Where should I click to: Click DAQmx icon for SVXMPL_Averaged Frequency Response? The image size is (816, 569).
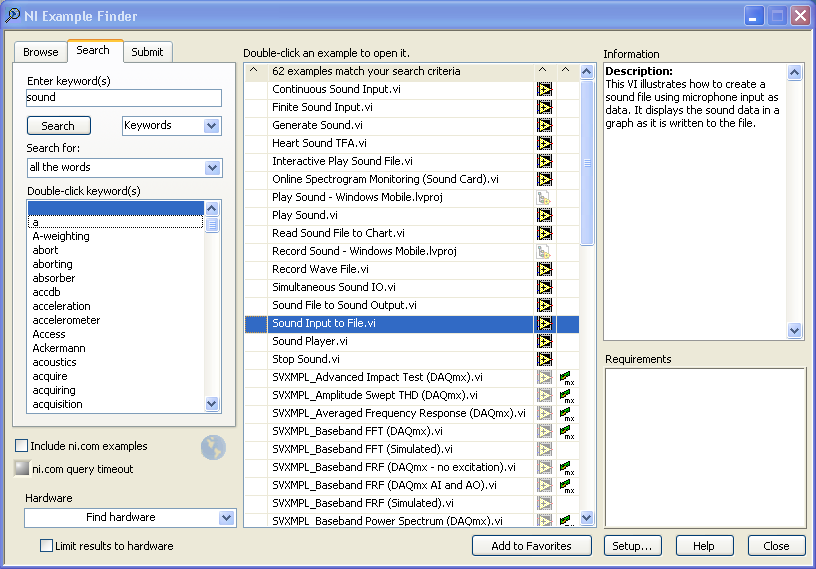[x=567, y=413]
